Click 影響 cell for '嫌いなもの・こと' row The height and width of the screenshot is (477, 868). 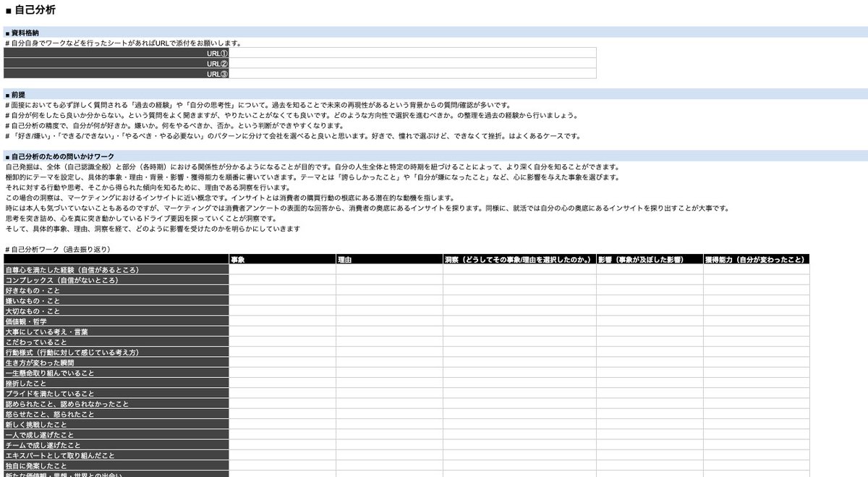pos(649,300)
